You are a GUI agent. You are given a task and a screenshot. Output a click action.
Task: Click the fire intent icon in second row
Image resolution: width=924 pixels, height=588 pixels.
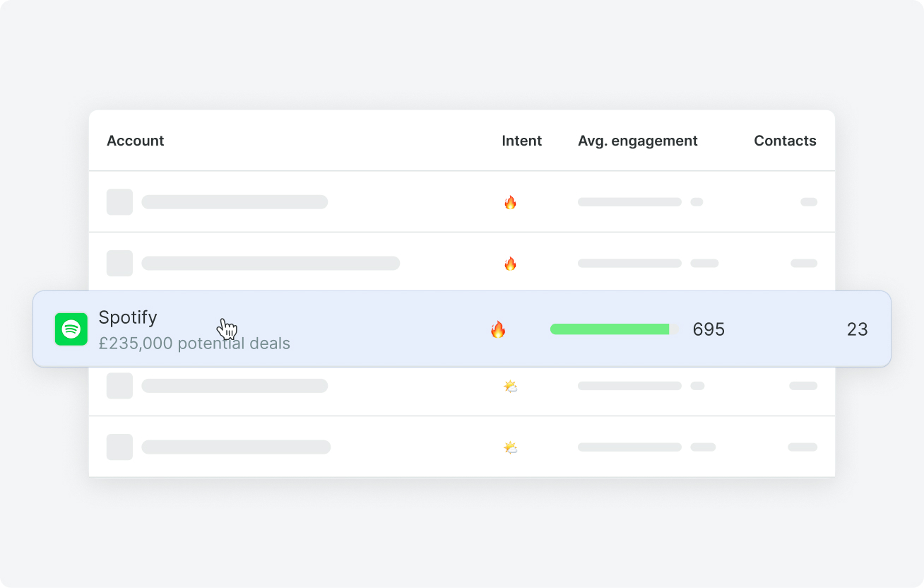[x=510, y=264]
